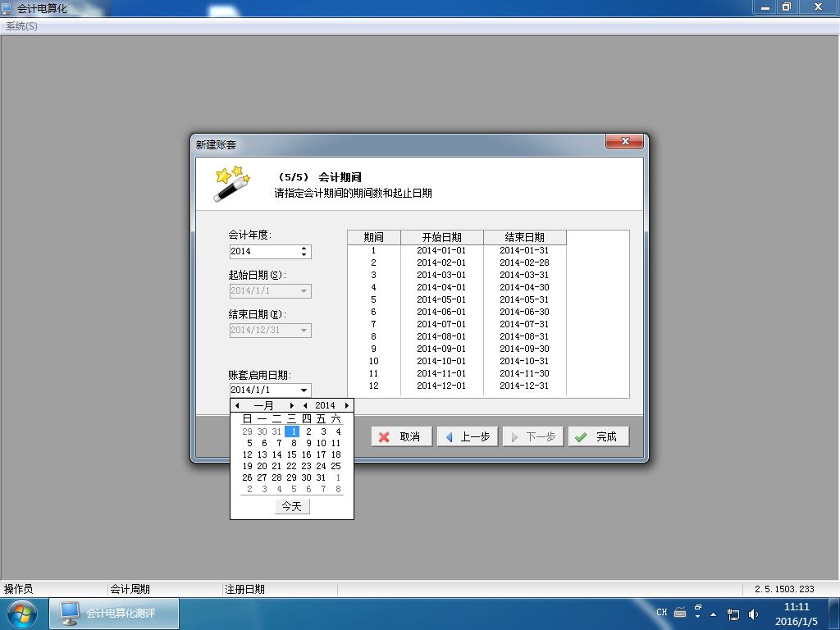Select end date cell 2014-10-31
Screen dimensions: 840x630
point(524,361)
